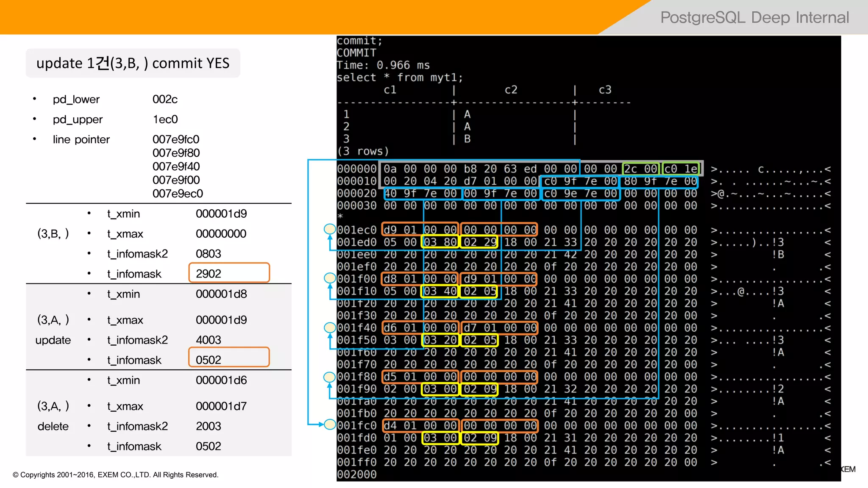Click orange-boxed bytes "d8 01" at offset 001f00
This screenshot has width=868, height=488.
click(400, 279)
